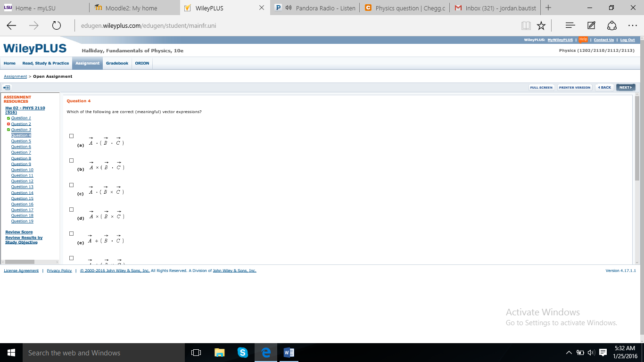Screen dimensions: 644x362
Task: Open Word from taskbar
Action: click(x=289, y=353)
